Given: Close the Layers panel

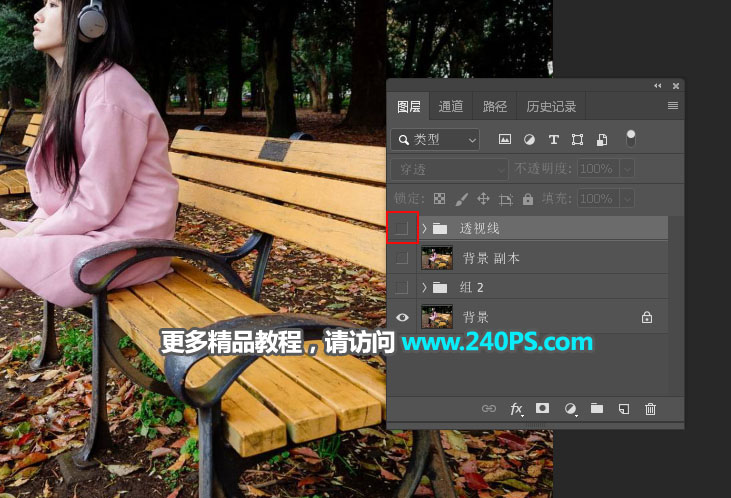Looking at the screenshot, I should point(676,86).
